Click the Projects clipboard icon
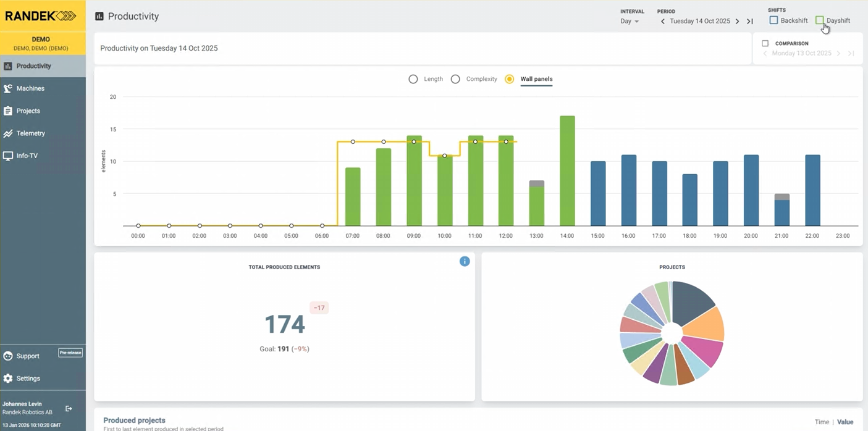Screen dimensions: 868x431 (x=8, y=111)
